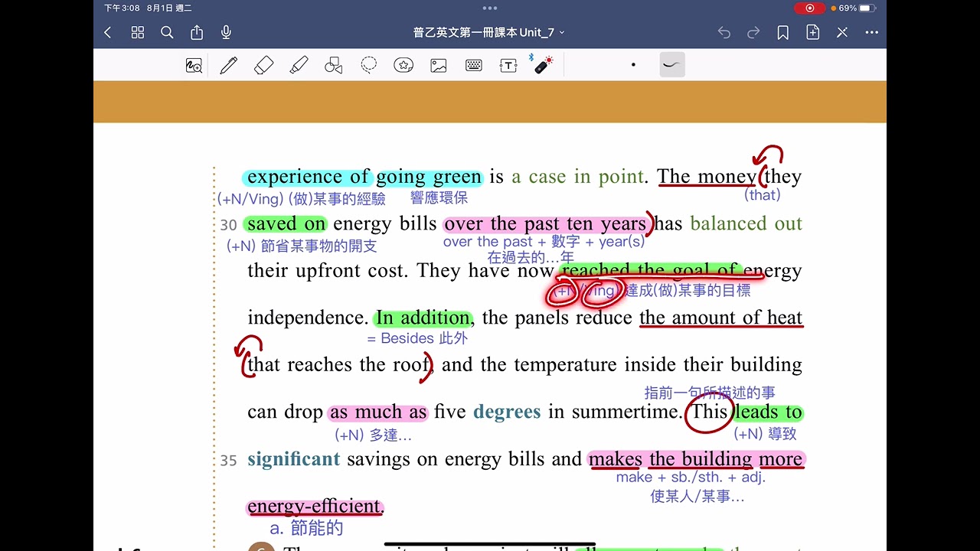Select the dot stroke thickness option
The width and height of the screenshot is (980, 551).
point(633,65)
